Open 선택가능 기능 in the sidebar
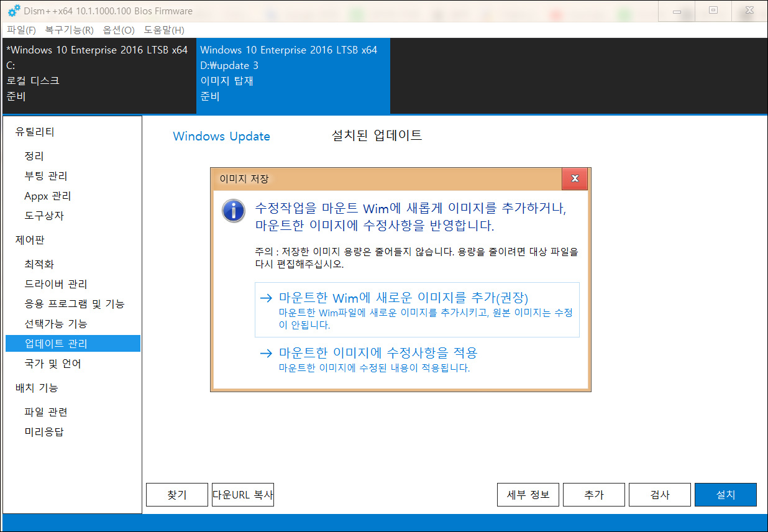Image resolution: width=768 pixels, height=532 pixels. click(56, 324)
